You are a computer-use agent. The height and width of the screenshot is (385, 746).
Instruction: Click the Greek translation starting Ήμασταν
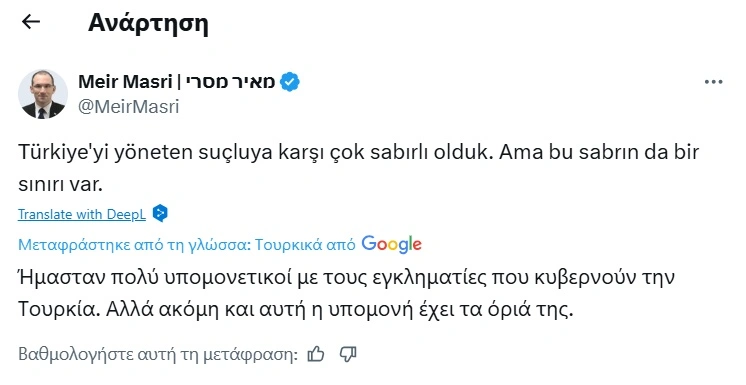pos(346,293)
